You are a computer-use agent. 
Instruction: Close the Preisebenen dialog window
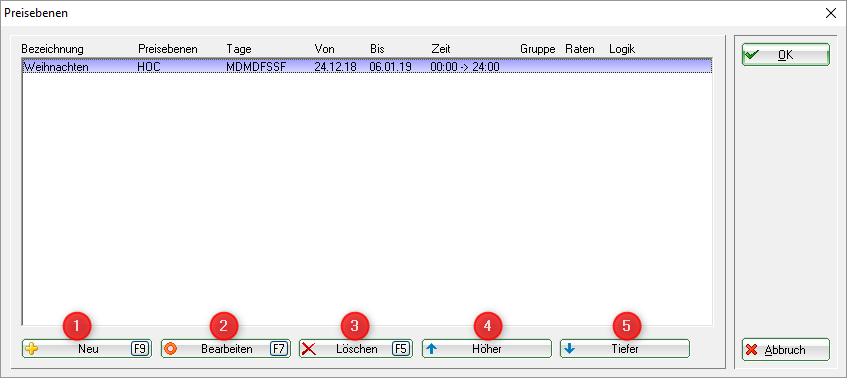click(831, 14)
